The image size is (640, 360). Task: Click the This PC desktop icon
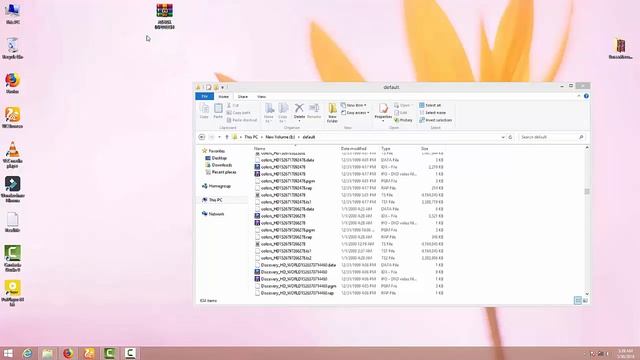pyautogui.click(x=13, y=13)
